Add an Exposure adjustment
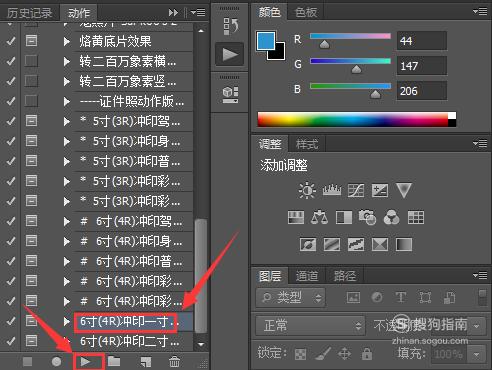Screen dimensions: 492x370 380,190
